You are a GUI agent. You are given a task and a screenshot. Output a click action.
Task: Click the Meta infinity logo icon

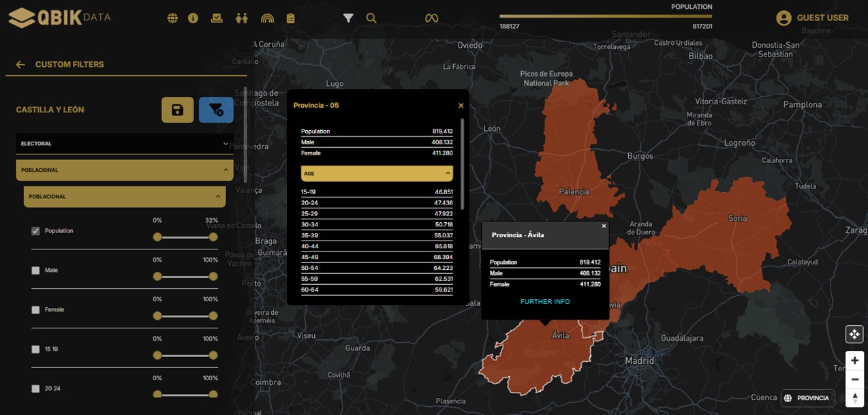[431, 18]
